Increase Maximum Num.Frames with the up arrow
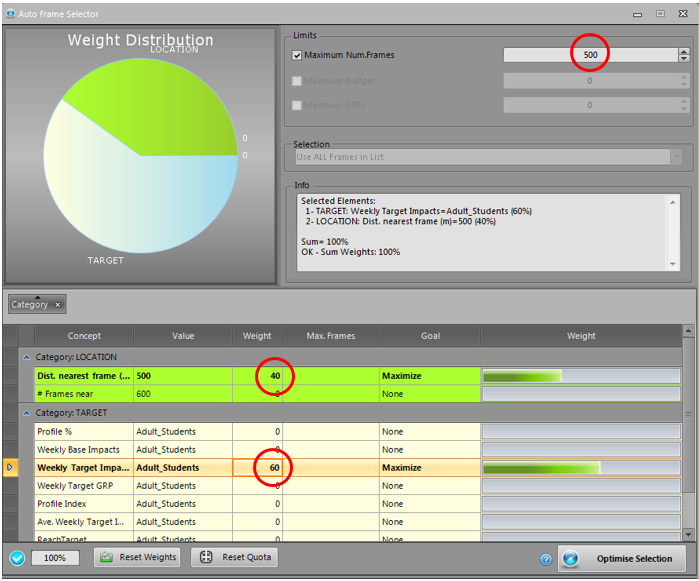Image resolution: width=699 pixels, height=581 pixels. [683, 51]
